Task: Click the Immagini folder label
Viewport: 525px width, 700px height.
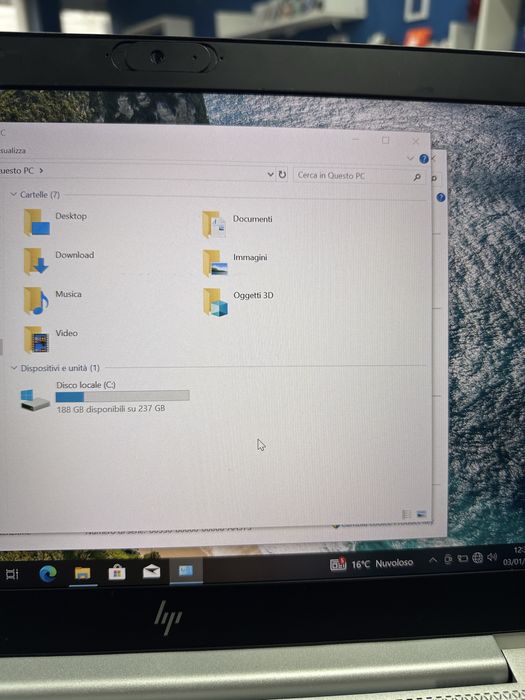Action: [x=250, y=257]
